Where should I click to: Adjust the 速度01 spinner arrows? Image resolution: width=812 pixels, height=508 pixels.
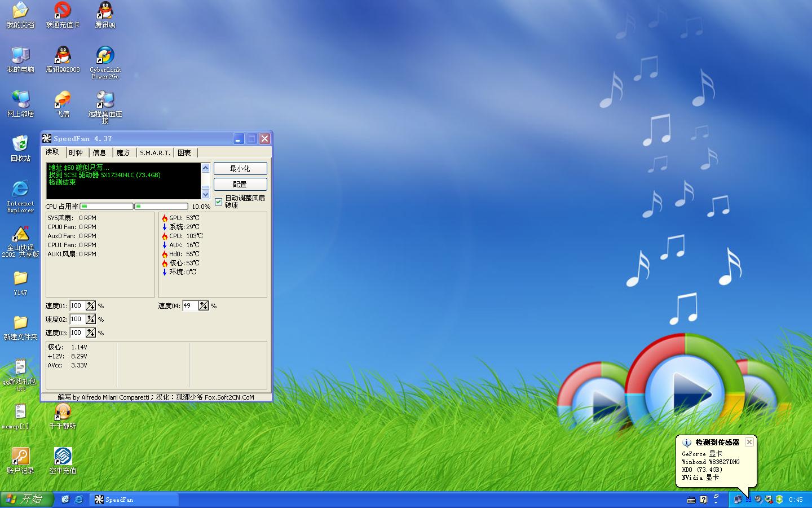(x=91, y=305)
